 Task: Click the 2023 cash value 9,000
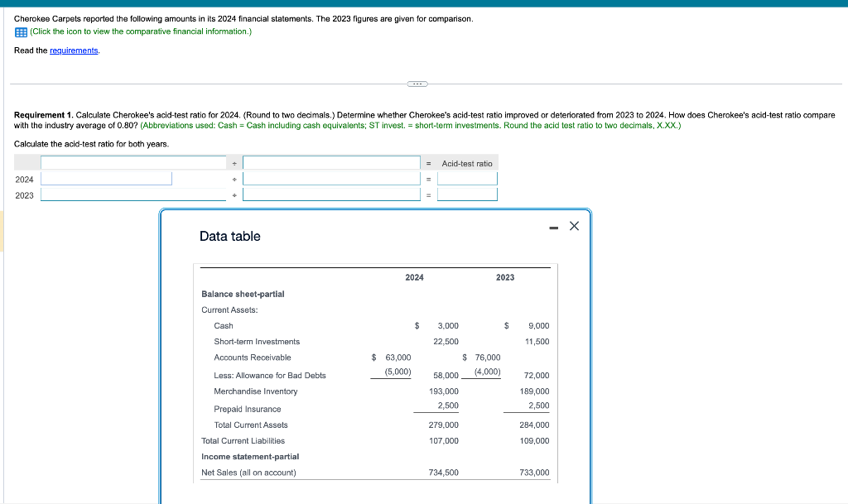(x=538, y=326)
